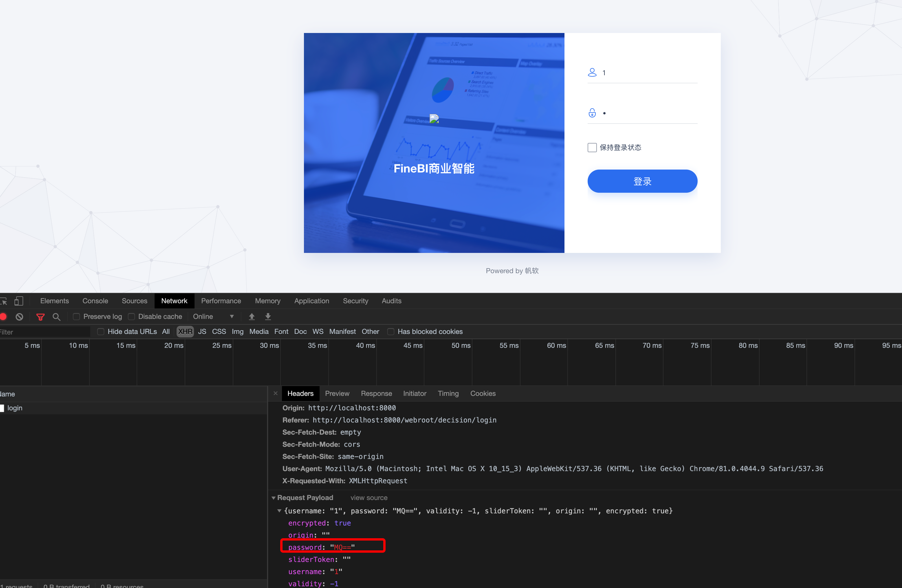Click the Response tab in request details
902x588 pixels.
click(376, 393)
